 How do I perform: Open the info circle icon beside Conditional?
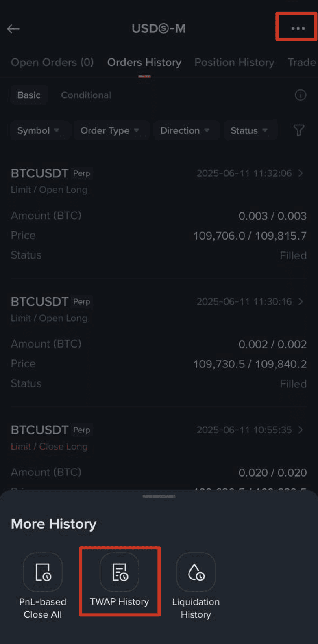coord(301,95)
